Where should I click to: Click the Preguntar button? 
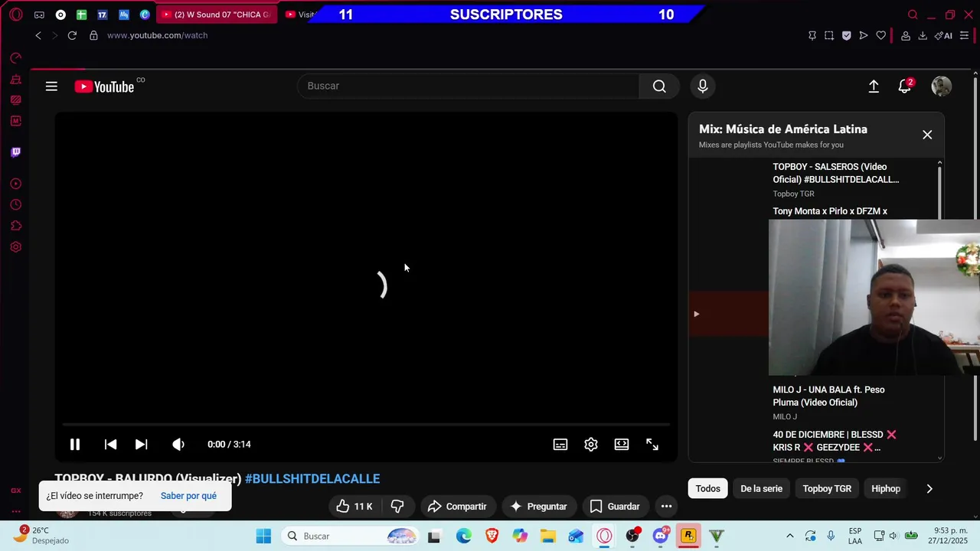[538, 507]
